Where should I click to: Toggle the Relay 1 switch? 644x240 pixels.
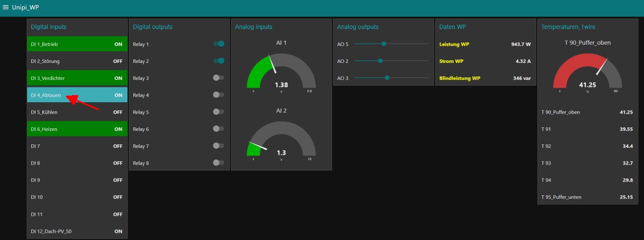pos(218,44)
